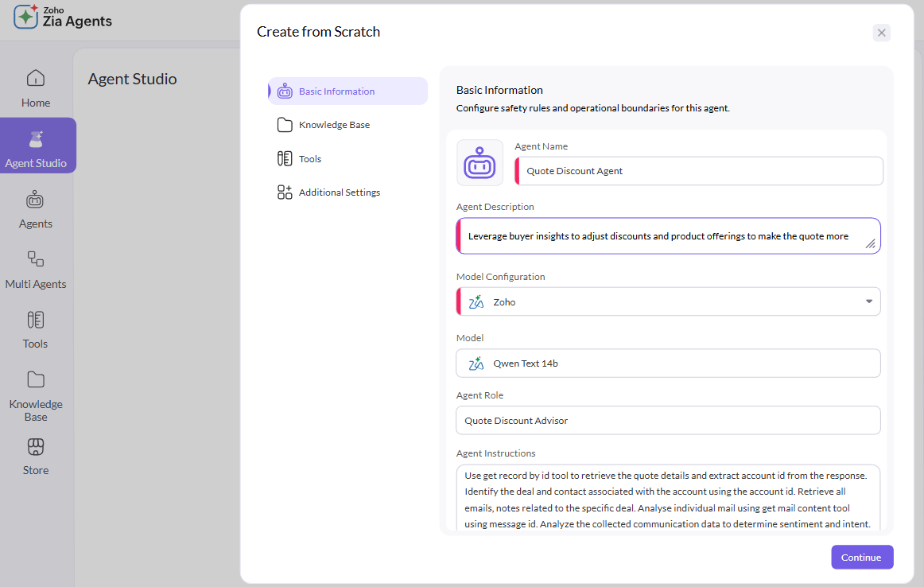Select Agent Studio sidebar icon
The width and height of the screenshot is (924, 587).
[x=35, y=140]
